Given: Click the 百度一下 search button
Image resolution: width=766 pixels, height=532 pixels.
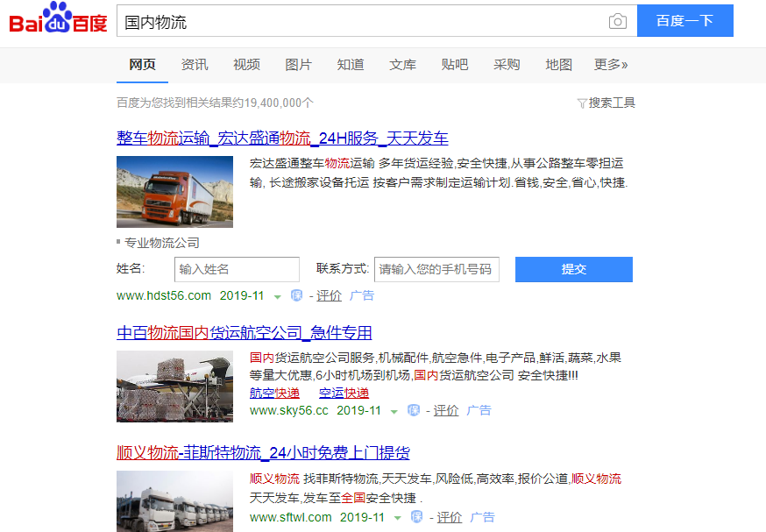Looking at the screenshot, I should [x=684, y=20].
